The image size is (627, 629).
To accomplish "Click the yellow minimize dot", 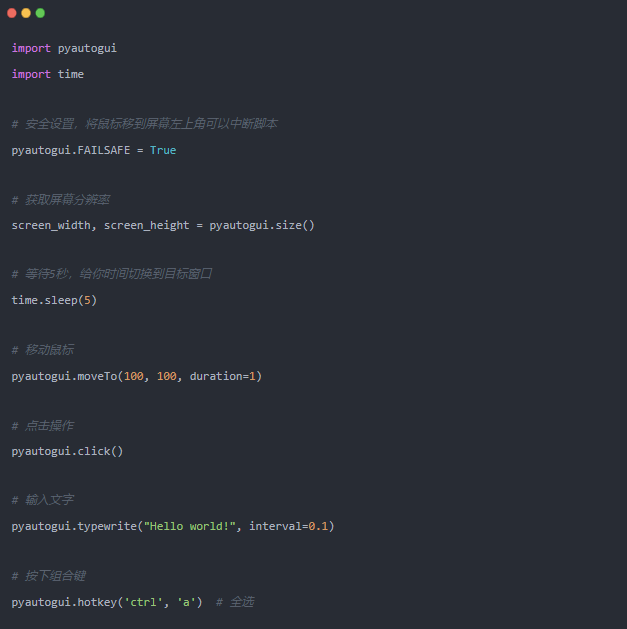I will click(x=26, y=13).
